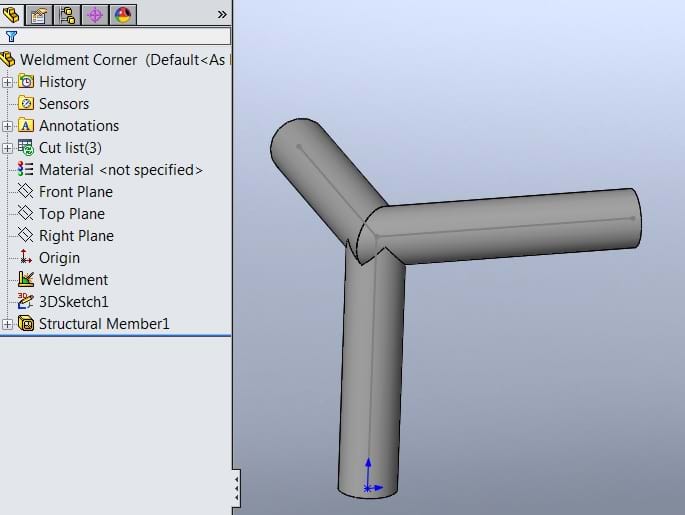This screenshot has width=685, height=515.
Task: Open the DimXpertManager tab
Action: point(95,14)
